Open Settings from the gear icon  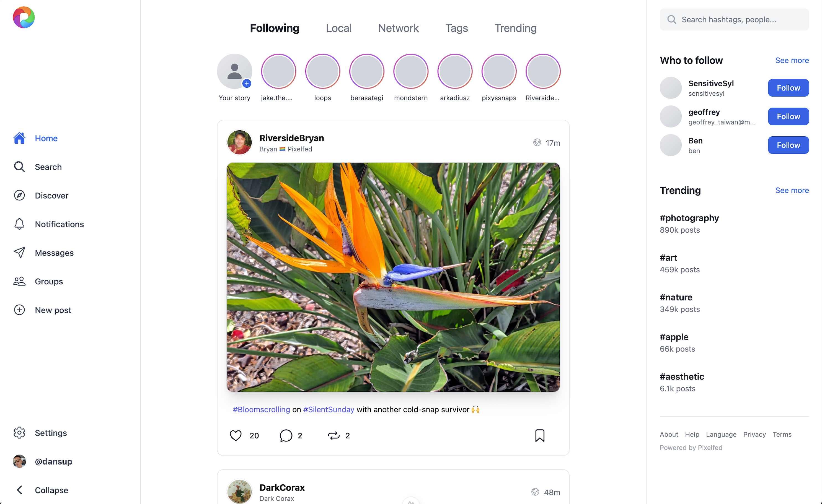[19, 433]
